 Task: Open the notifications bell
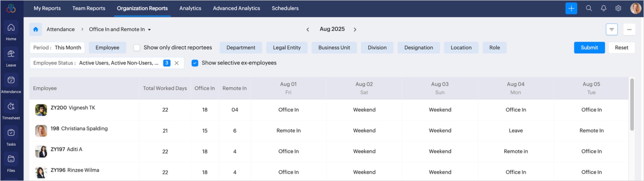point(604,8)
